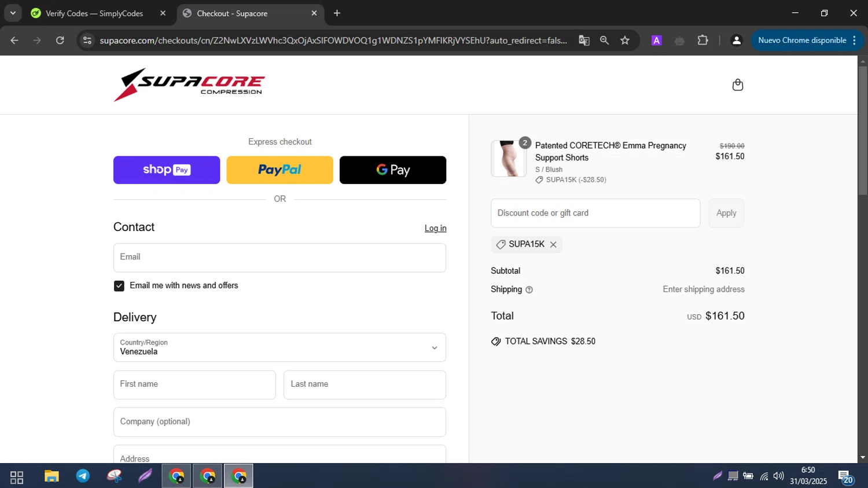Click the Patented CORETECH Emma product title
The height and width of the screenshot is (488, 868).
(610, 152)
